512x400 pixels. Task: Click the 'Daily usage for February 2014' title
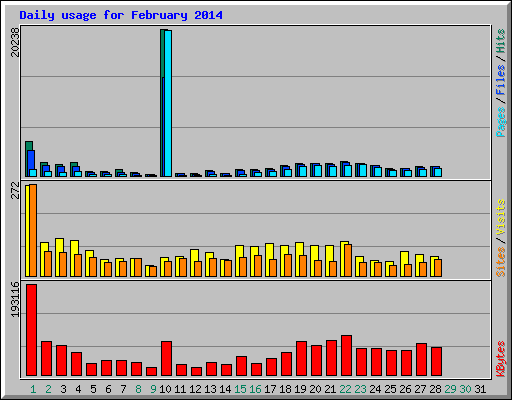click(121, 15)
